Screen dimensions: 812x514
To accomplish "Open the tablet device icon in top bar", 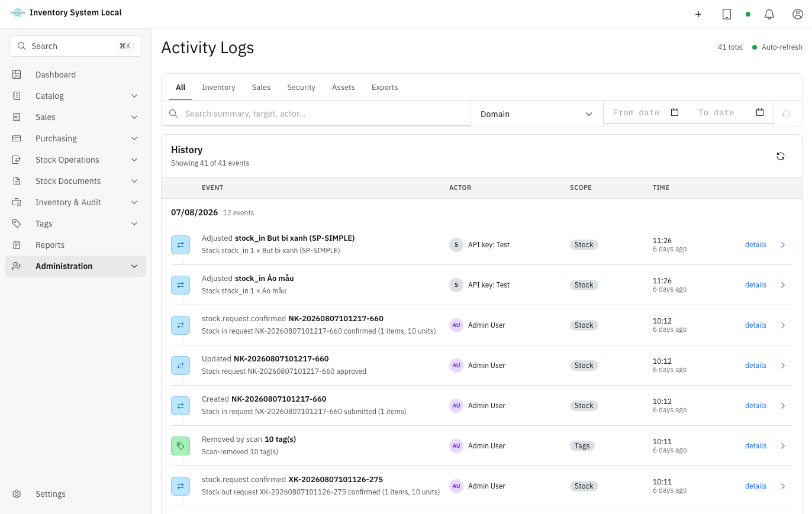I will point(727,14).
